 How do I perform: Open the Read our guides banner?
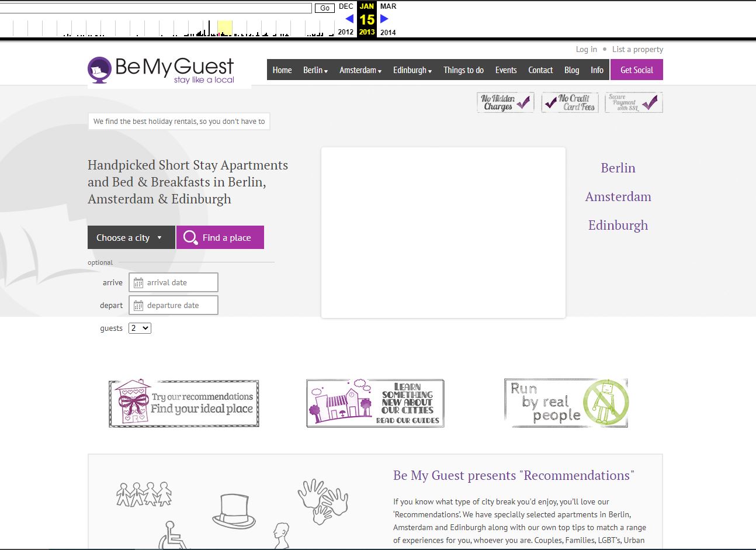[375, 403]
